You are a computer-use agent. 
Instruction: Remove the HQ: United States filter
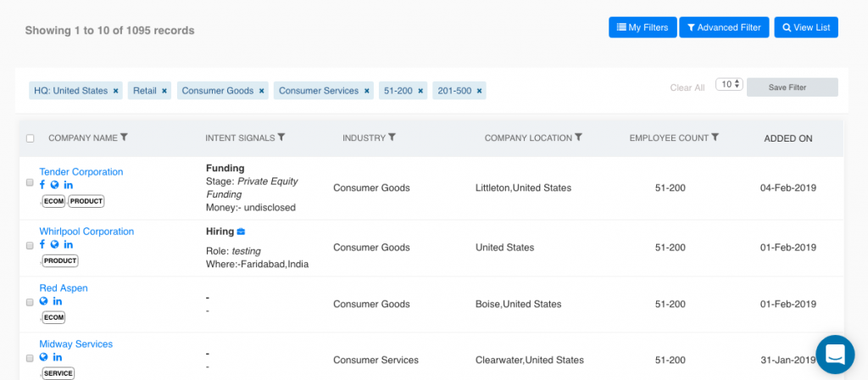click(x=115, y=91)
